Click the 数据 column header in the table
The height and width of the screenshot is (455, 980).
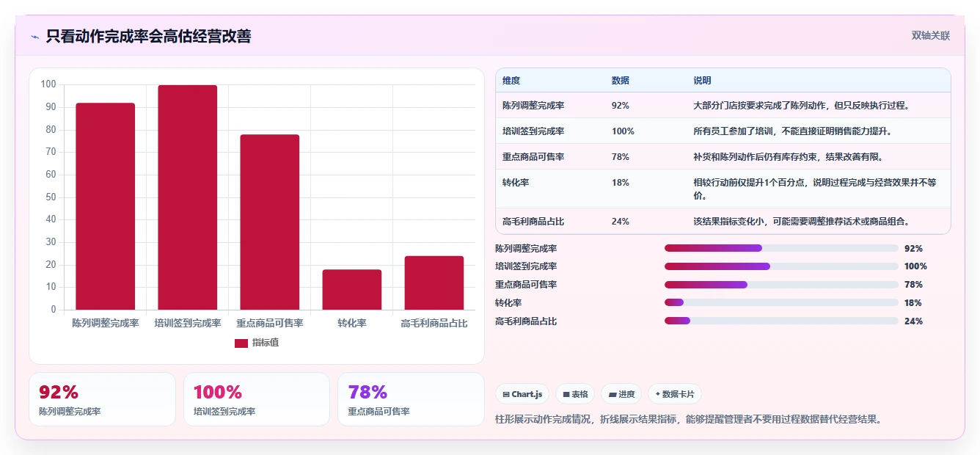pos(621,81)
